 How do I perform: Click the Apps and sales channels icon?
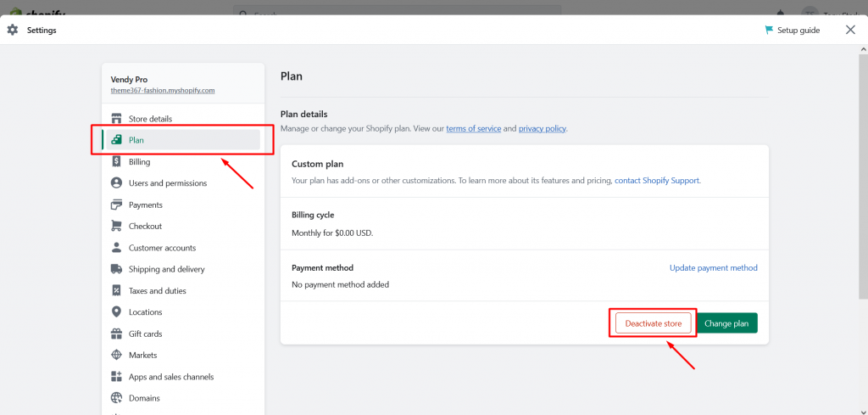[x=116, y=377]
